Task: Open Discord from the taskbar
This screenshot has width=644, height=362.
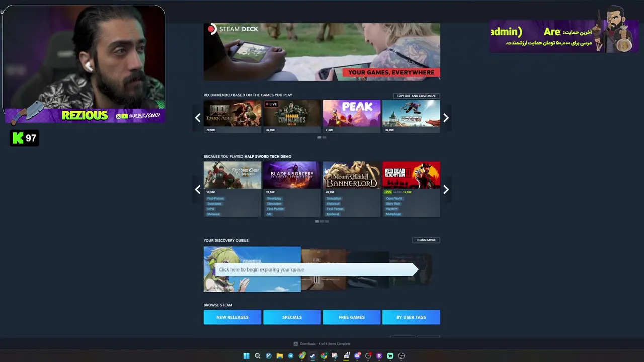Action: [357, 356]
